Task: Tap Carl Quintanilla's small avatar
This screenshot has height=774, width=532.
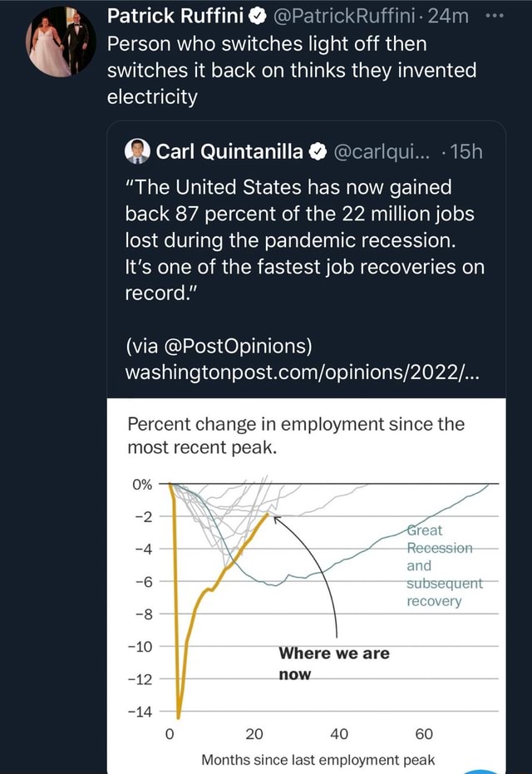Action: [x=138, y=152]
